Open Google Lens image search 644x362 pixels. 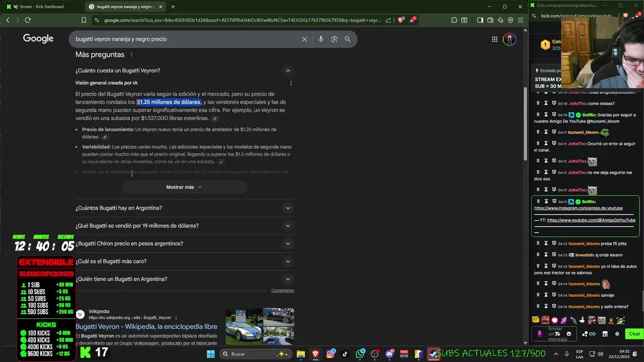[x=334, y=39]
